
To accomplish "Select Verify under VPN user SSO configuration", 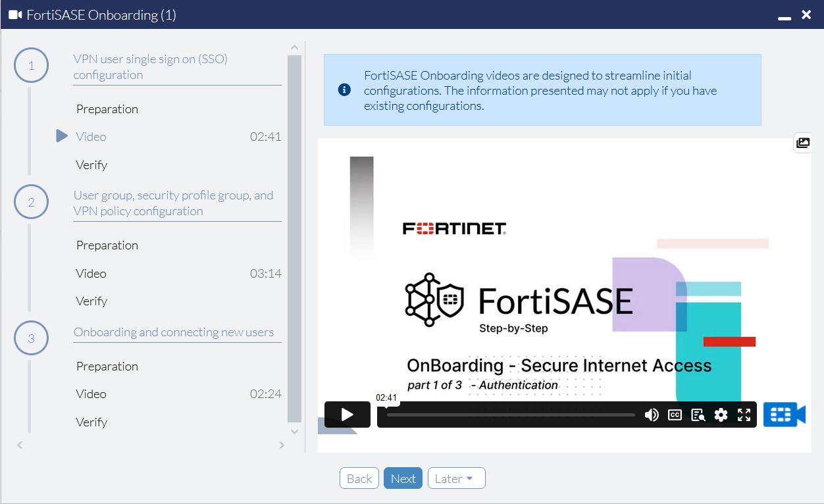I will point(91,164).
